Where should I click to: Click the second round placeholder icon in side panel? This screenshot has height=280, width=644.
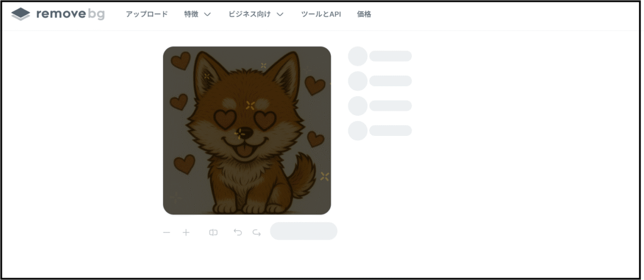[358, 81]
